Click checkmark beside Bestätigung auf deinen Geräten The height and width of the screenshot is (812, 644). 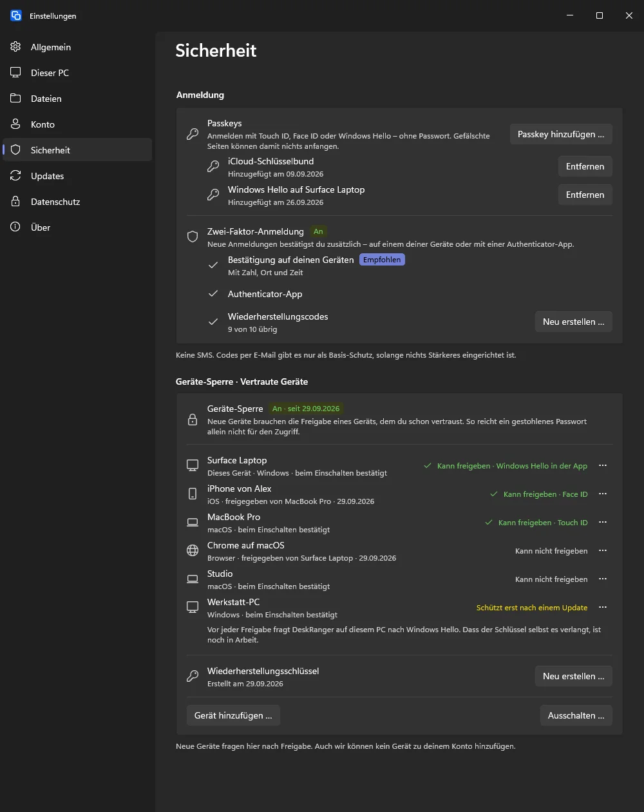coord(213,265)
